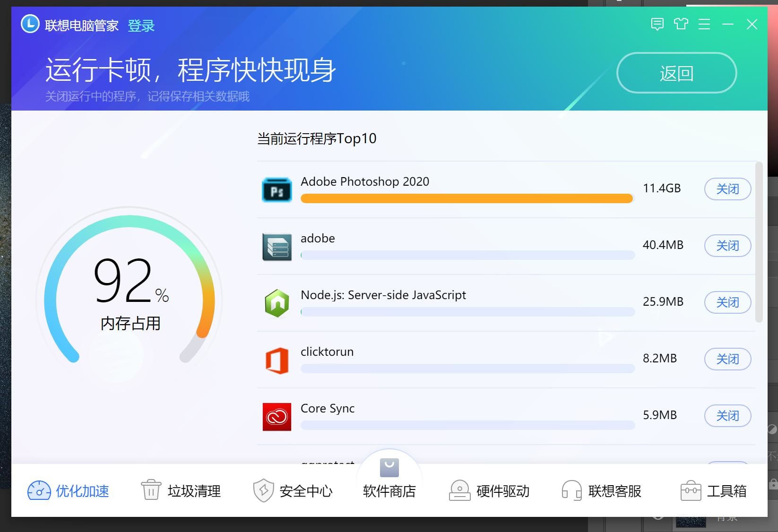Screen dimensions: 778x532
Task: Close the Core Sync process
Action: tap(727, 416)
